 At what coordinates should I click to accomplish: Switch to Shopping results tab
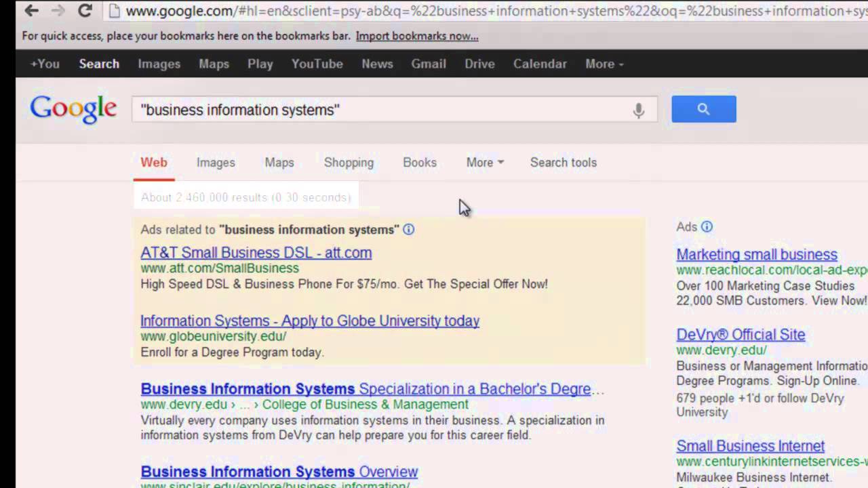pyautogui.click(x=349, y=163)
